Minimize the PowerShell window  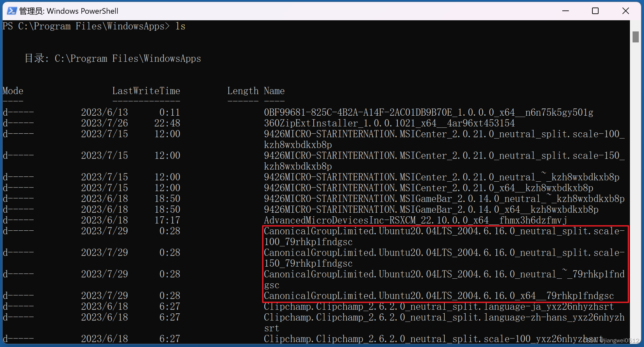tap(566, 11)
